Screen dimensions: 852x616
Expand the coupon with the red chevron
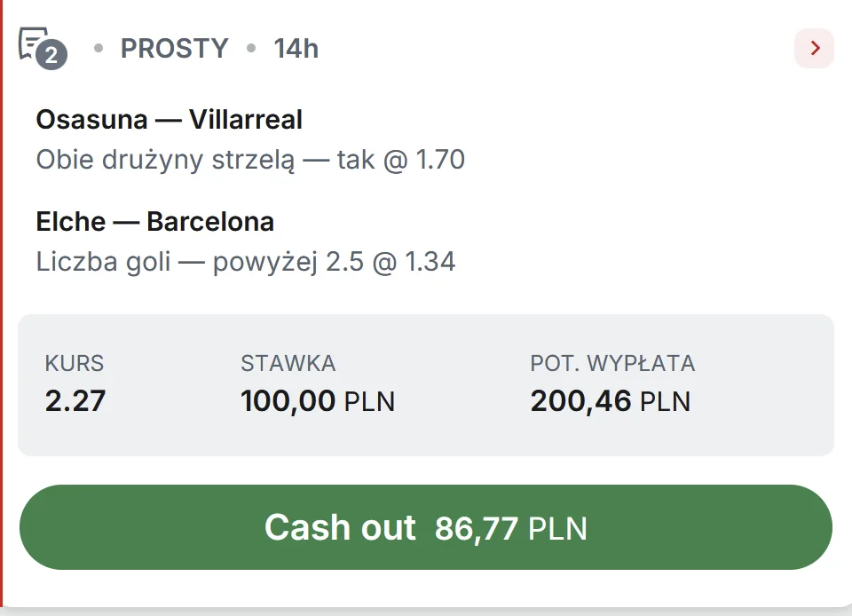tap(814, 49)
